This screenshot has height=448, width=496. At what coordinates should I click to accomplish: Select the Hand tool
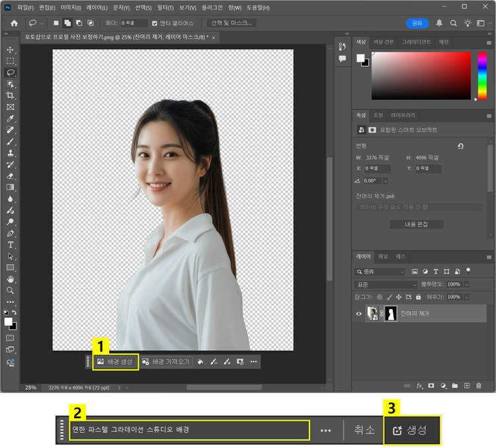[x=11, y=279]
